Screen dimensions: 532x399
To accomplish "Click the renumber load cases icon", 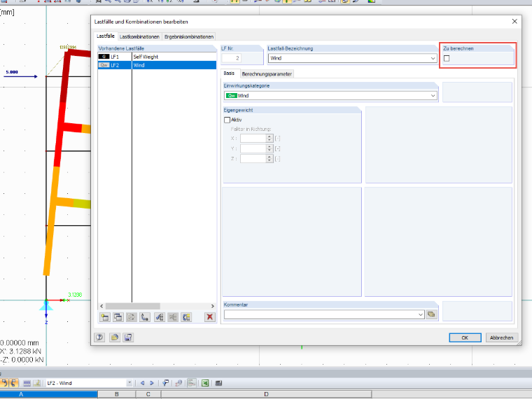I will click(x=145, y=317).
